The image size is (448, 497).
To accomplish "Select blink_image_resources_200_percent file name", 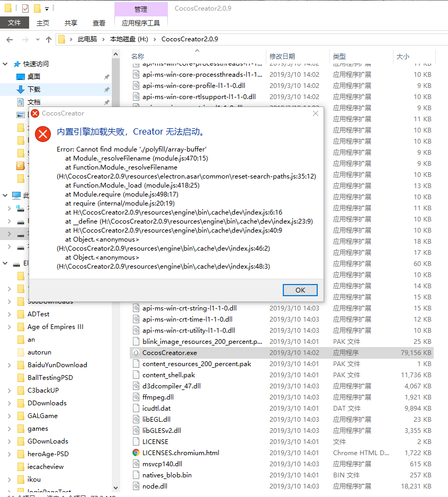I will pyautogui.click(x=202, y=341).
